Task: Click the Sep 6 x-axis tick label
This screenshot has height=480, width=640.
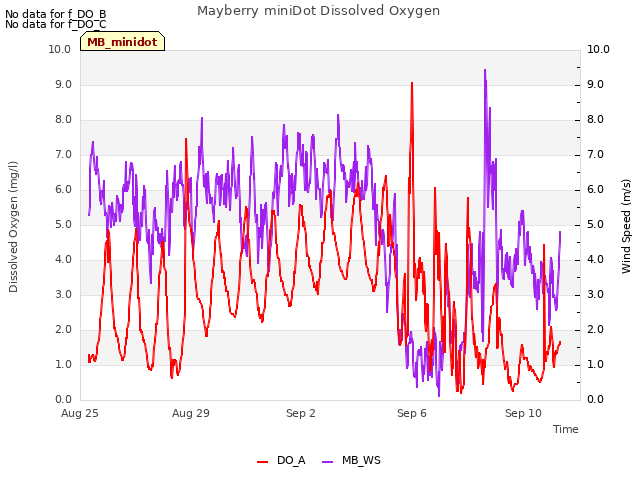Action: pyautogui.click(x=412, y=413)
